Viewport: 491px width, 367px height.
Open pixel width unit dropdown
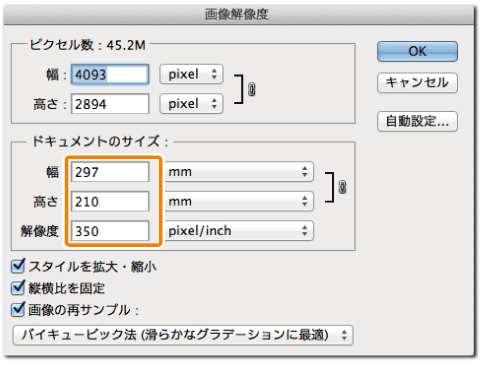191,74
